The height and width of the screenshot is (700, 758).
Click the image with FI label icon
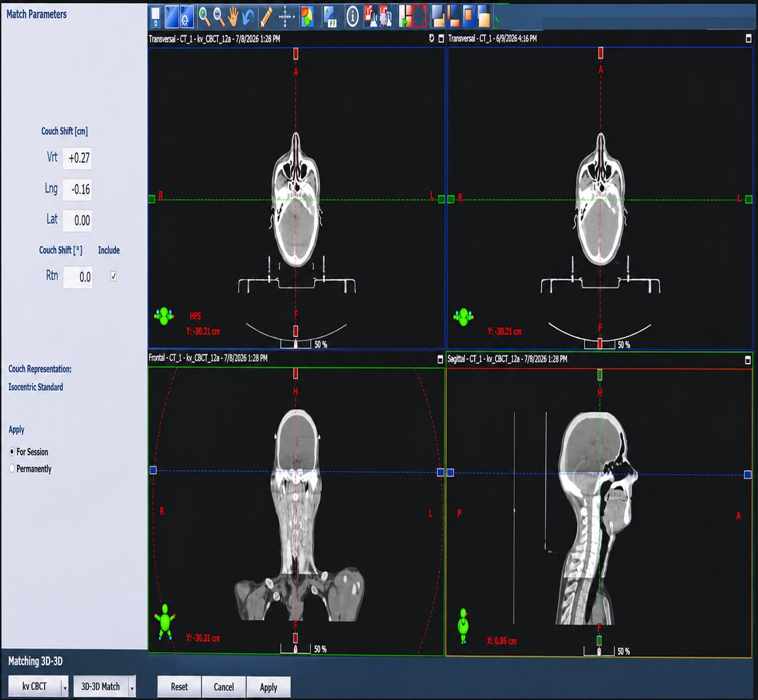coord(331,17)
